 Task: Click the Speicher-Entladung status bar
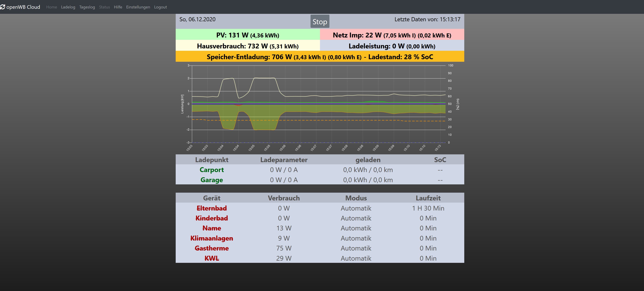coord(320,57)
